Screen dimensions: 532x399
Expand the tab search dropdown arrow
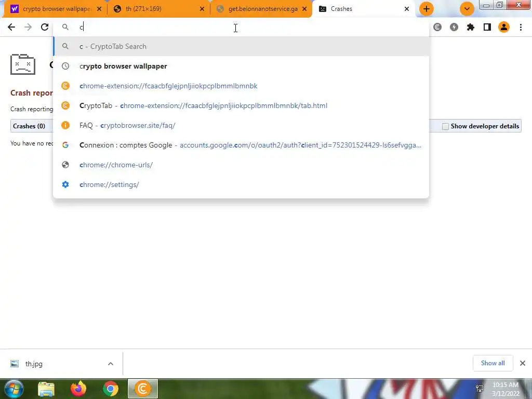pyautogui.click(x=467, y=9)
